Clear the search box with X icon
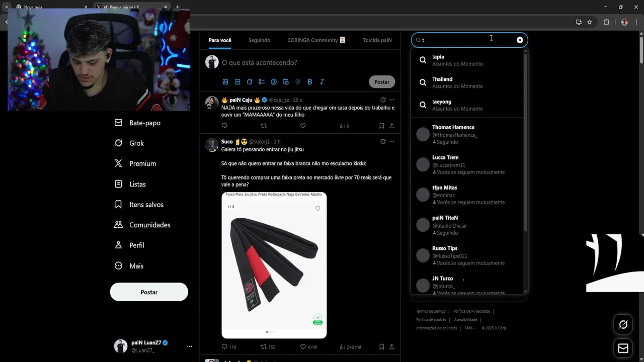The image size is (644, 362). pyautogui.click(x=520, y=40)
